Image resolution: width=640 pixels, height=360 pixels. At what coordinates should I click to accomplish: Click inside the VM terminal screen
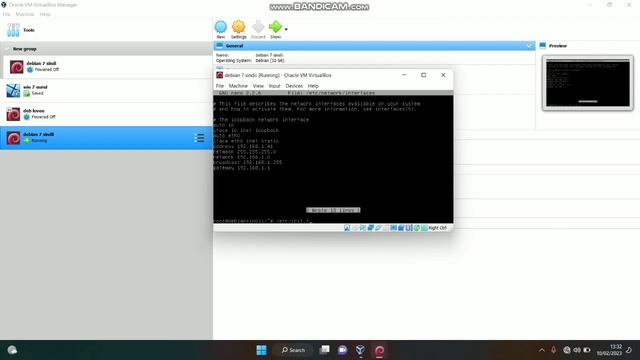tap(333, 157)
